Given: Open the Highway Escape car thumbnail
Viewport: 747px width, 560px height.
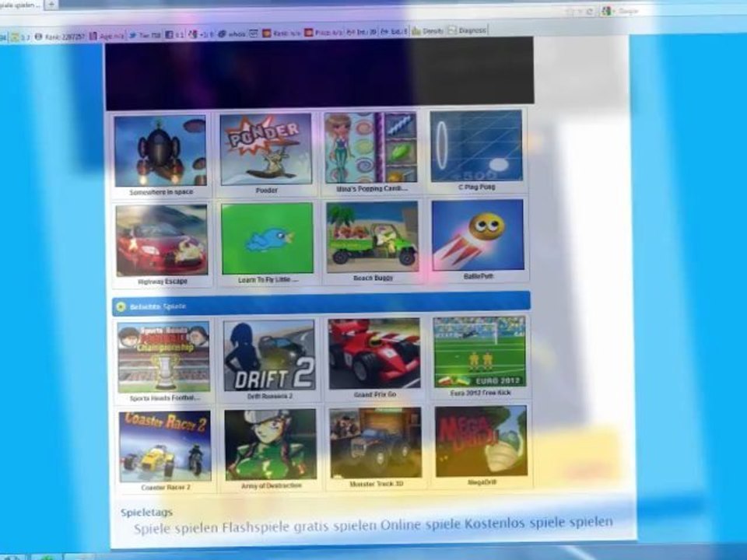Looking at the screenshot, I should point(162,240).
